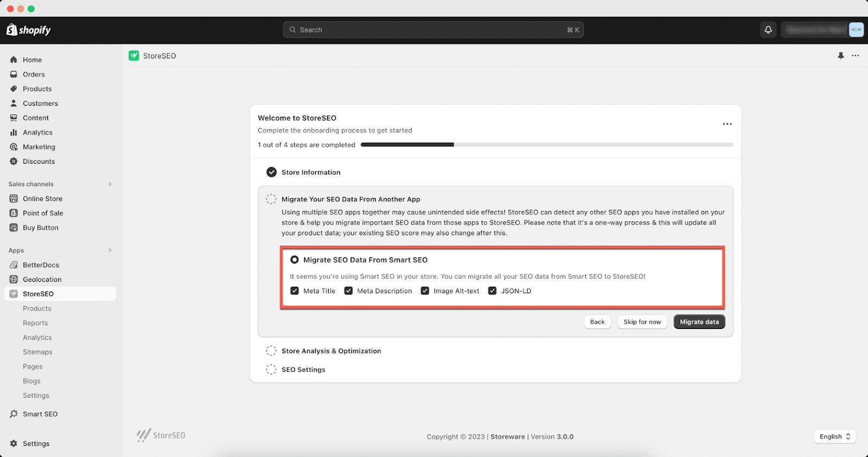The width and height of the screenshot is (868, 457).
Task: Expand the Sales channels section
Action: tap(110, 184)
